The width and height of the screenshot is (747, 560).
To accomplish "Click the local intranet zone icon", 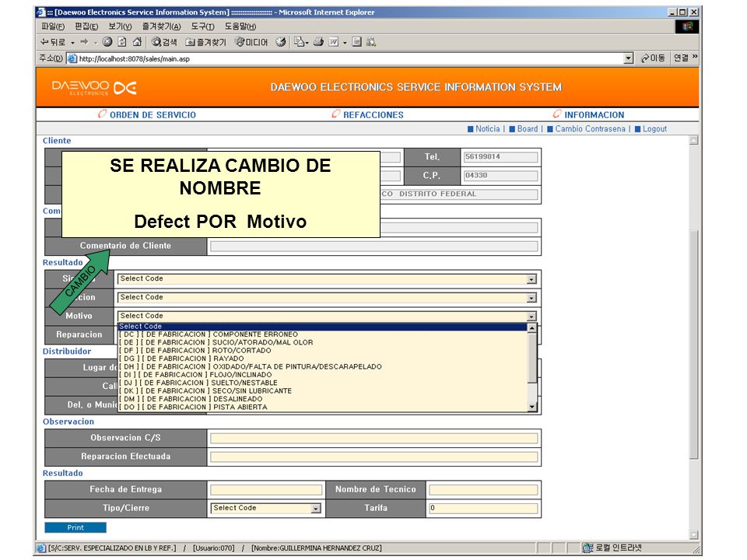I will (x=588, y=548).
